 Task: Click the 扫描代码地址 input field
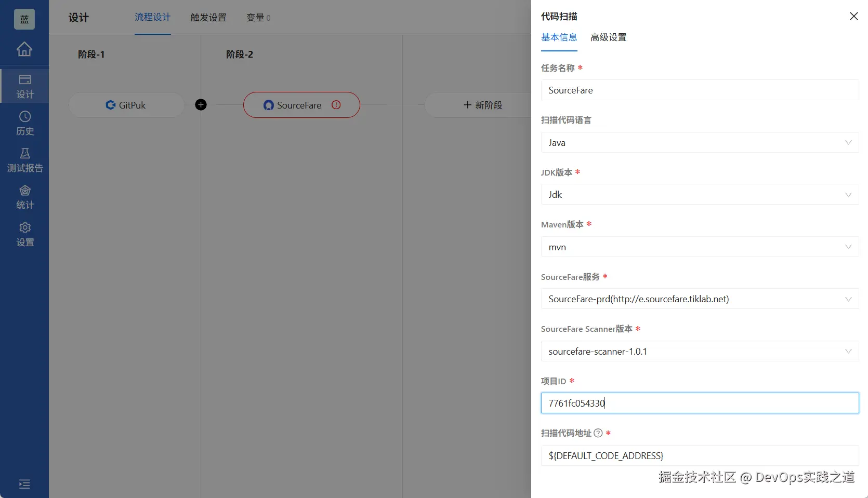tap(700, 455)
